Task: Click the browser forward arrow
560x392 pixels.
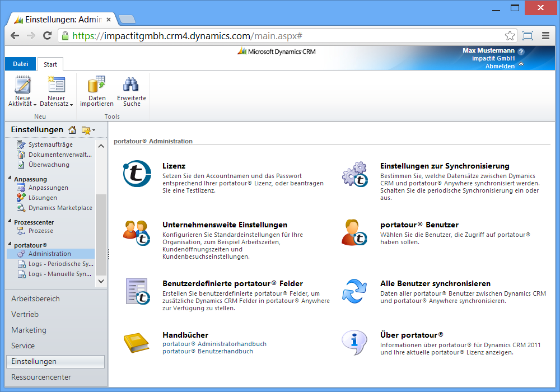Action: pyautogui.click(x=31, y=36)
